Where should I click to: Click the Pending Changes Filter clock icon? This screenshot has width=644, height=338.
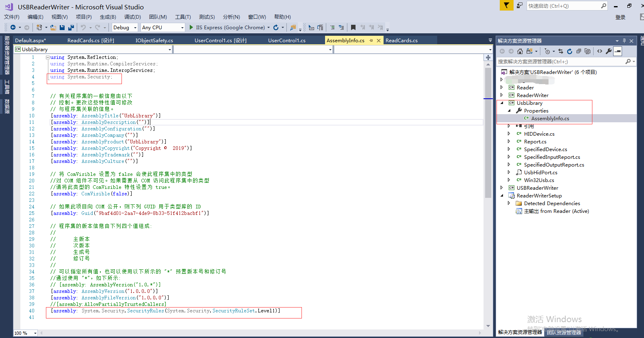point(547,51)
